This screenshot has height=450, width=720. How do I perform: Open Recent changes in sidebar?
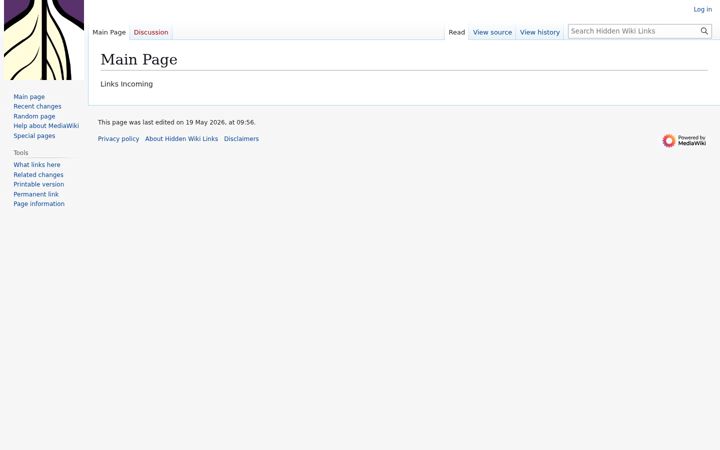point(37,107)
